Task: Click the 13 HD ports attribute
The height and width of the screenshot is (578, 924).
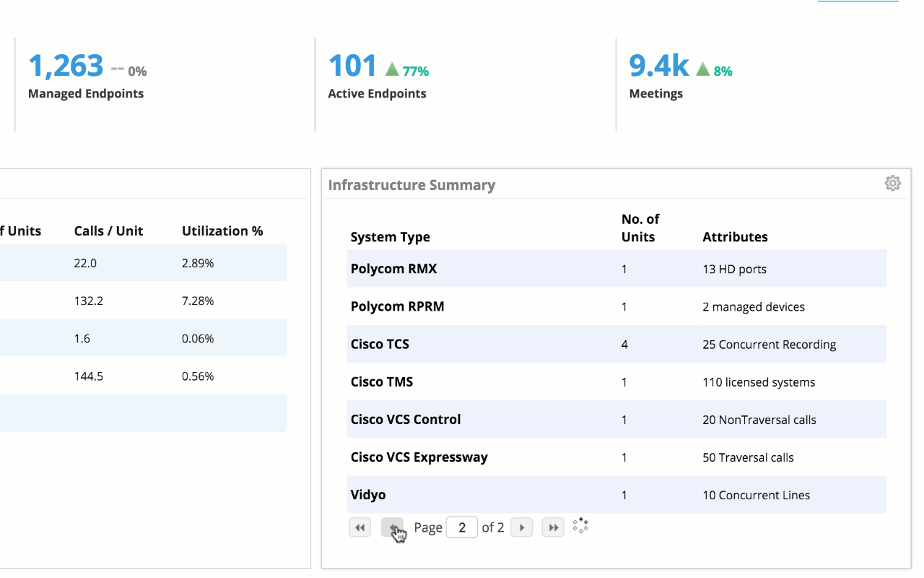Action: pyautogui.click(x=734, y=269)
